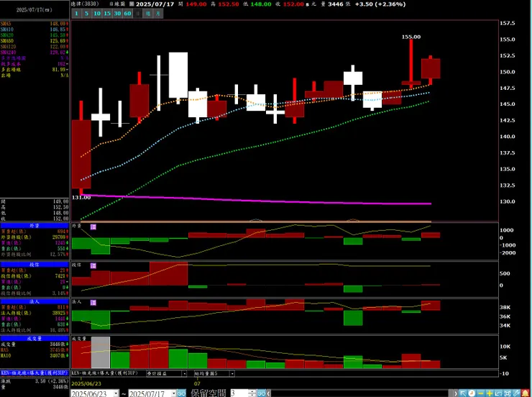The width and height of the screenshot is (532, 397).
Task: Click the stock name (3030) title
Action: click(x=85, y=4)
